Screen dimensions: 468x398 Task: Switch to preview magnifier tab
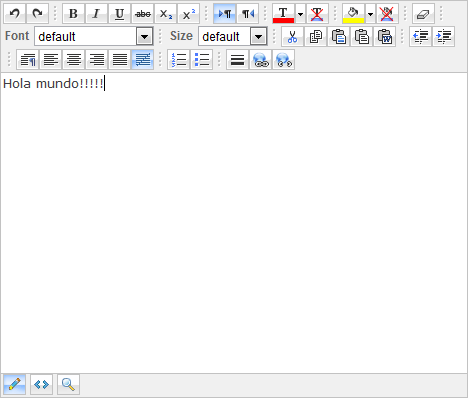click(x=68, y=384)
